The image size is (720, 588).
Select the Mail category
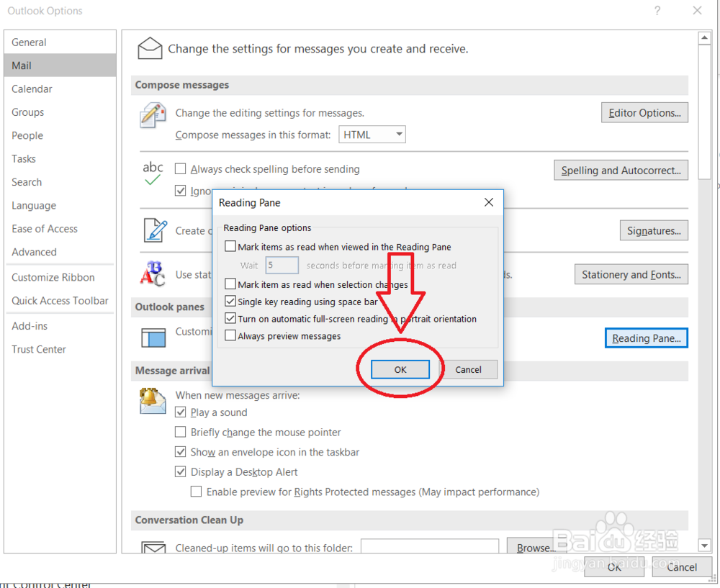(60, 65)
